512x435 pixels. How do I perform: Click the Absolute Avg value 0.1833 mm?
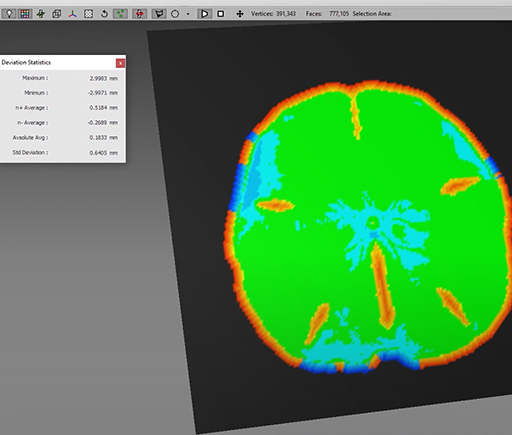point(104,137)
